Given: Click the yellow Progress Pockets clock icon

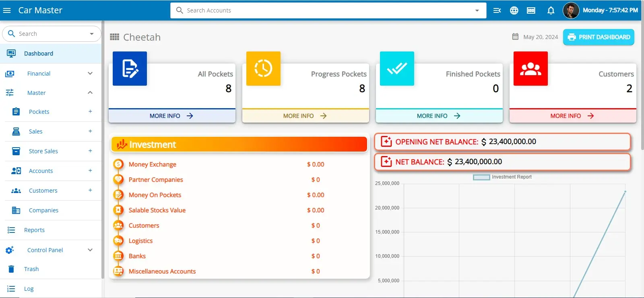Looking at the screenshot, I should coord(263,68).
